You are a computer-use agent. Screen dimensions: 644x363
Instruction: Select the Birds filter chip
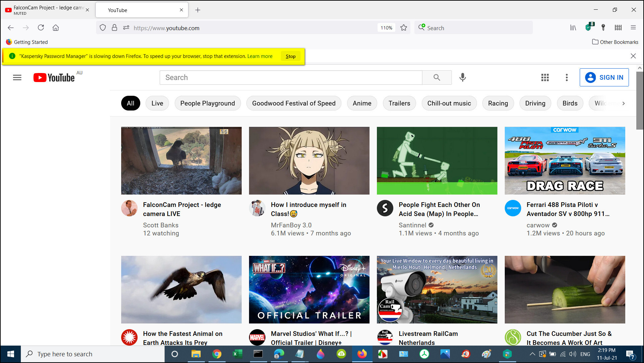570,103
